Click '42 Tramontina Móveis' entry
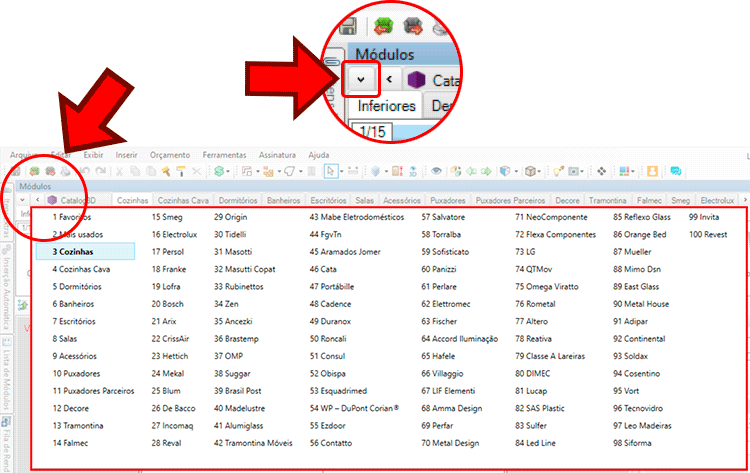 point(253,443)
